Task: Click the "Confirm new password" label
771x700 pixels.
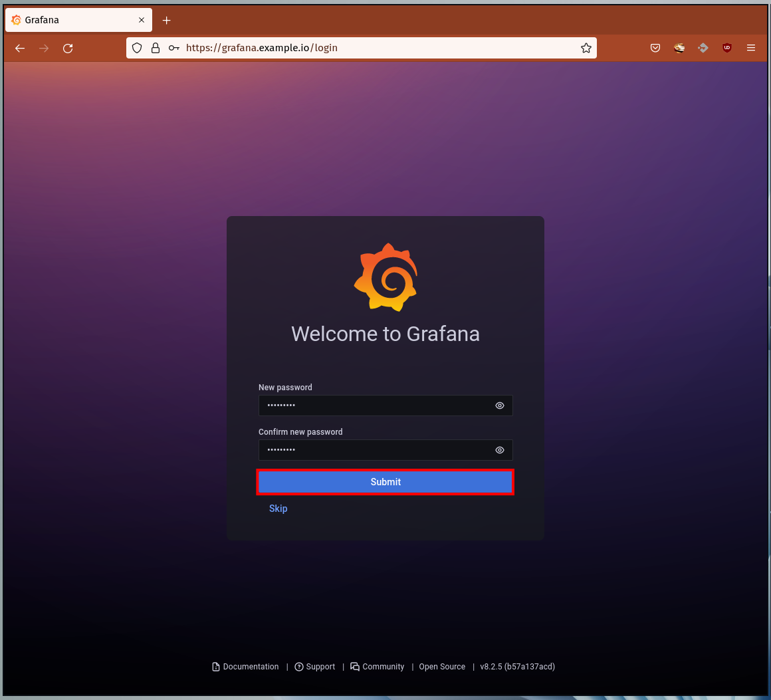Action: pyautogui.click(x=300, y=432)
